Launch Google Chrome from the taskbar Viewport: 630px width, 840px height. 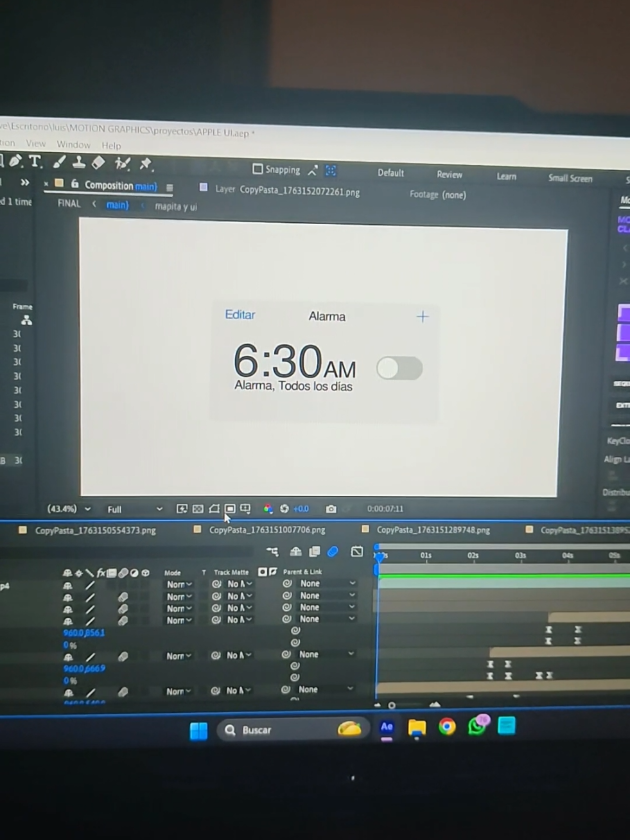pos(448,726)
